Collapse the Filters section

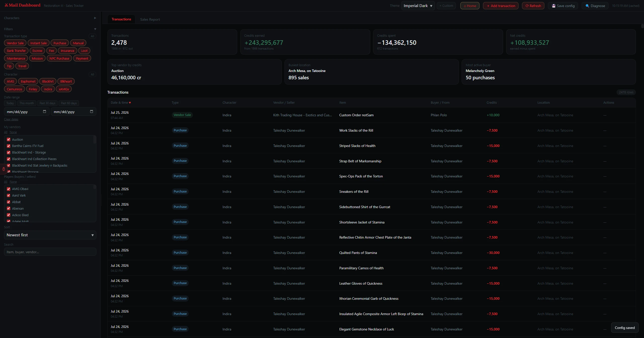pos(50,29)
